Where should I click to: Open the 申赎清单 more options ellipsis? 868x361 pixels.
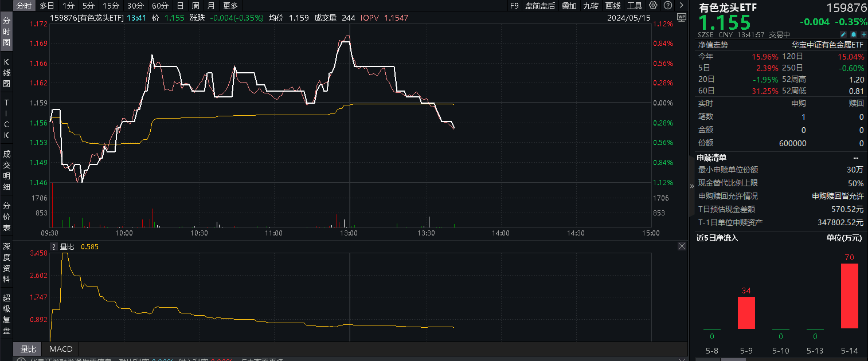pos(856,158)
